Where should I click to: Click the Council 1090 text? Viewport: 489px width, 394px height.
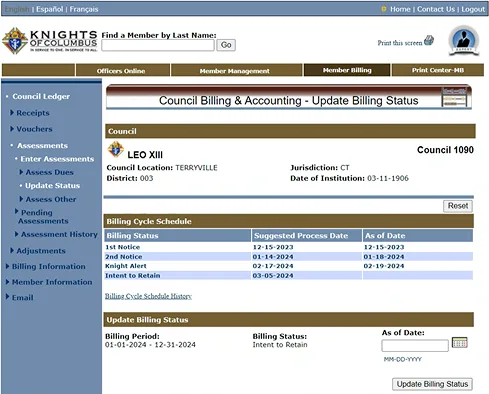(445, 150)
